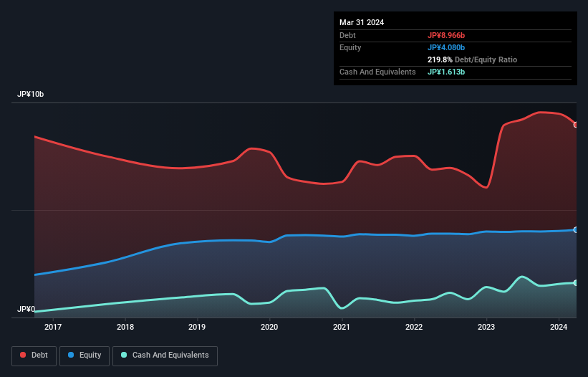Click the JP¥8.966b debt value
The image size is (588, 377).
tap(446, 35)
